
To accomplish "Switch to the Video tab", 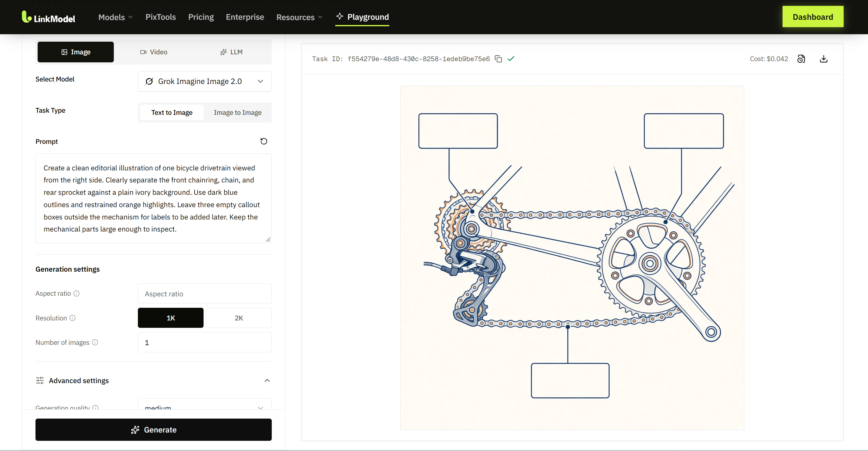I will pos(154,52).
